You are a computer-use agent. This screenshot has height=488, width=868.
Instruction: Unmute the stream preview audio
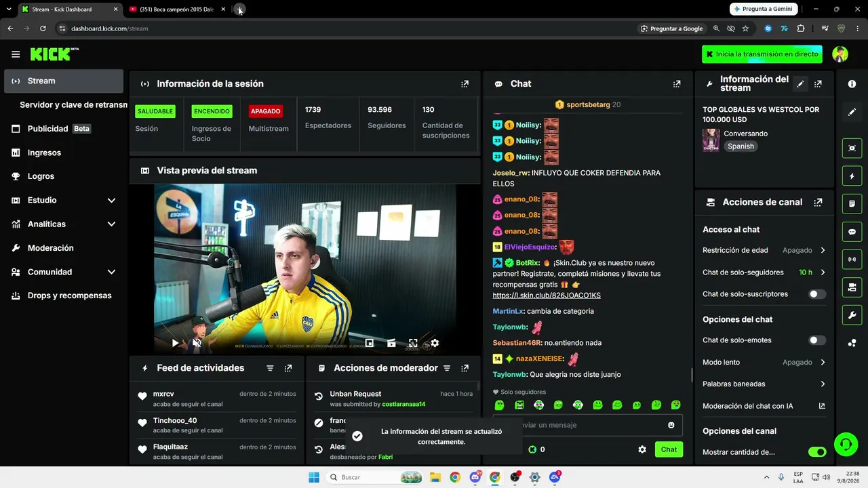coord(197,343)
